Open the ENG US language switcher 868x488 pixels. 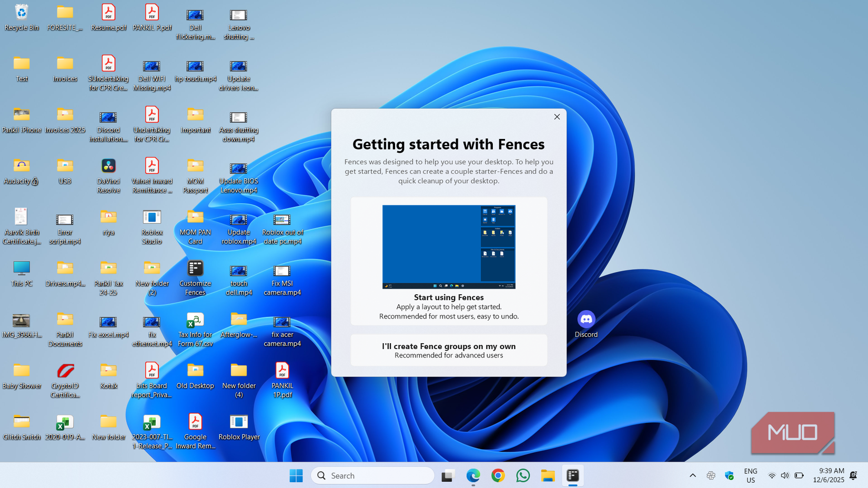tap(751, 475)
